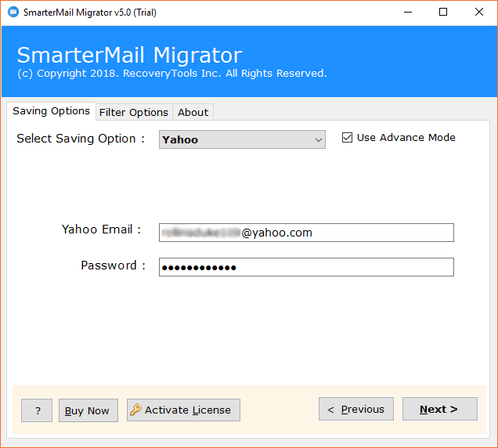Minimize the SmarterMail Migrator window
This screenshot has height=448, width=498.
[x=408, y=12]
